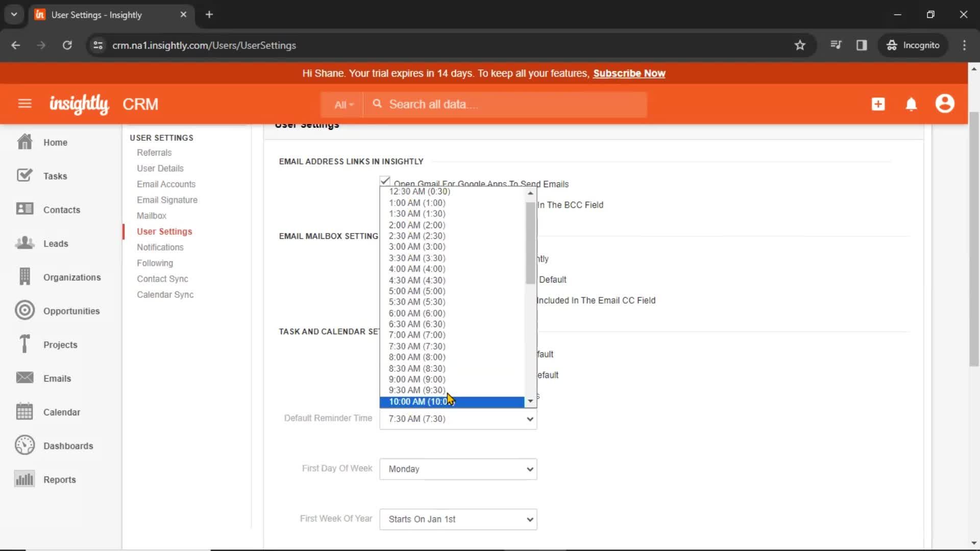
Task: Open Notifications settings page
Action: 160,247
